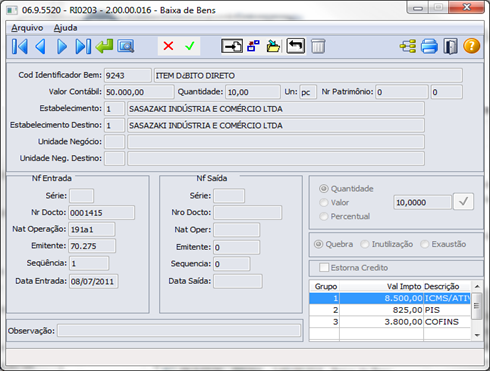
Task: Print using the blue printer icon
Action: 429,46
